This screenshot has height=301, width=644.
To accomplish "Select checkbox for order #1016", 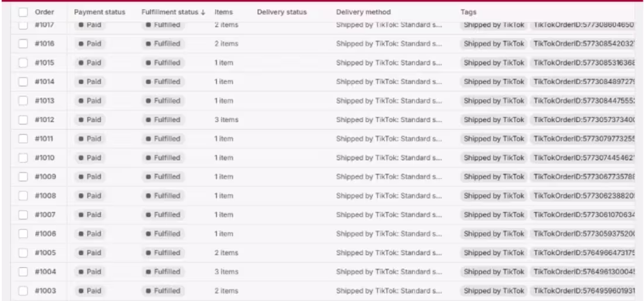I will click(x=23, y=44).
